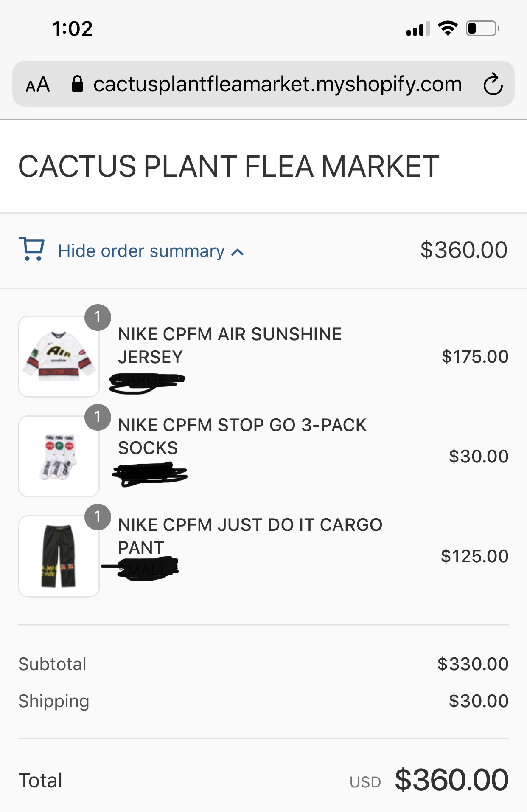Viewport: 527px width, 812px height.
Task: Tap the Just Do It cargo pant thumbnail
Action: pos(59,556)
